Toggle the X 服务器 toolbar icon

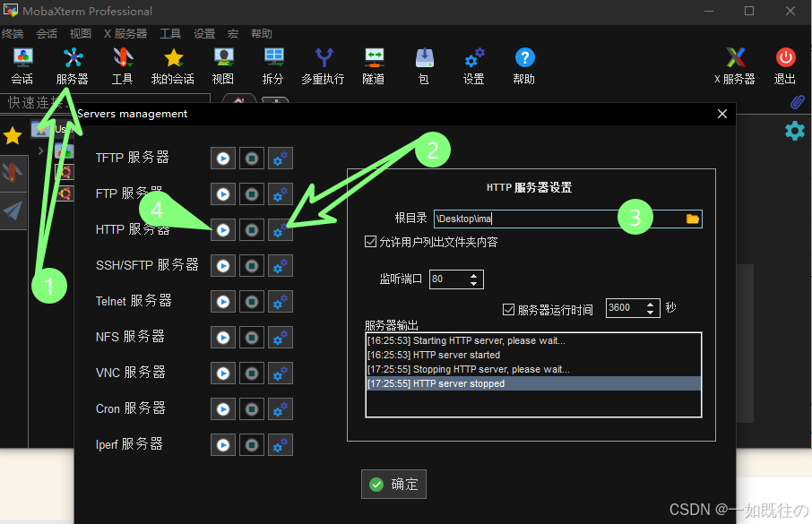[x=735, y=65]
